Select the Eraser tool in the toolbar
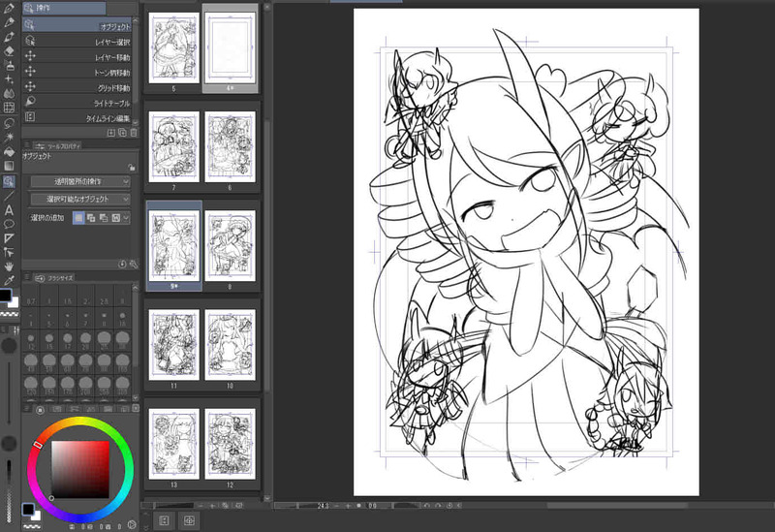 (9, 51)
